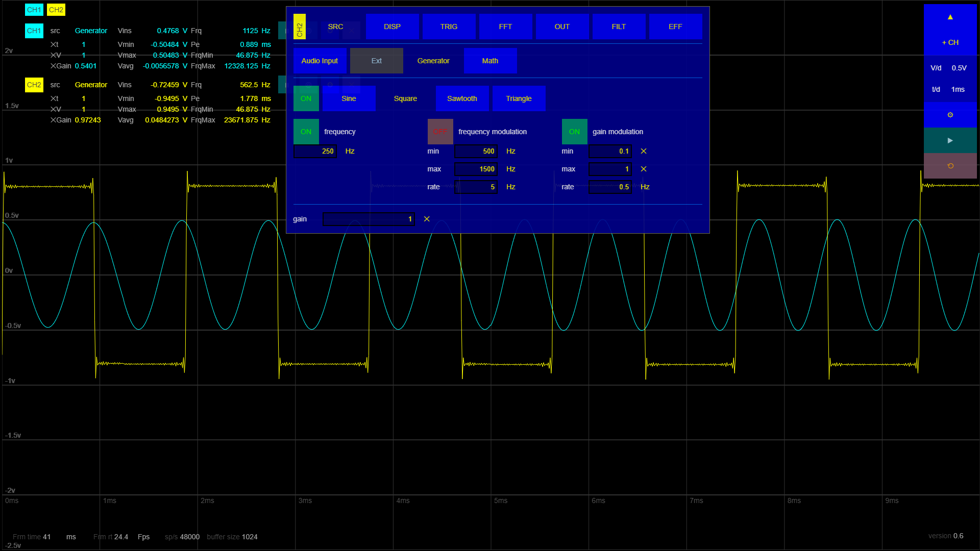
Task: Switch to the FFT tab
Action: (x=505, y=27)
